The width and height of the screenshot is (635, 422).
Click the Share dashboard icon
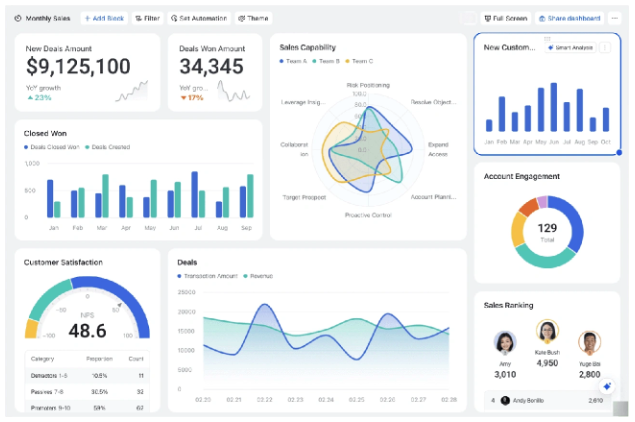[542, 18]
